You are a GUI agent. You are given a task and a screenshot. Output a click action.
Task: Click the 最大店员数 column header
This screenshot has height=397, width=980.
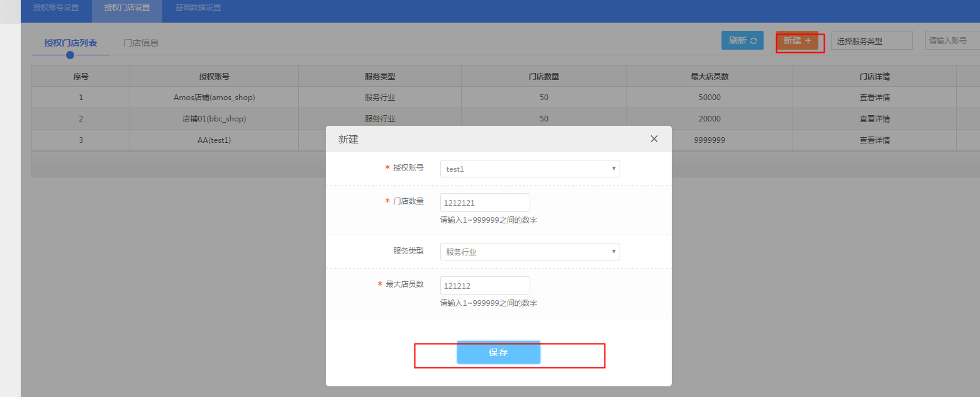tap(709, 76)
